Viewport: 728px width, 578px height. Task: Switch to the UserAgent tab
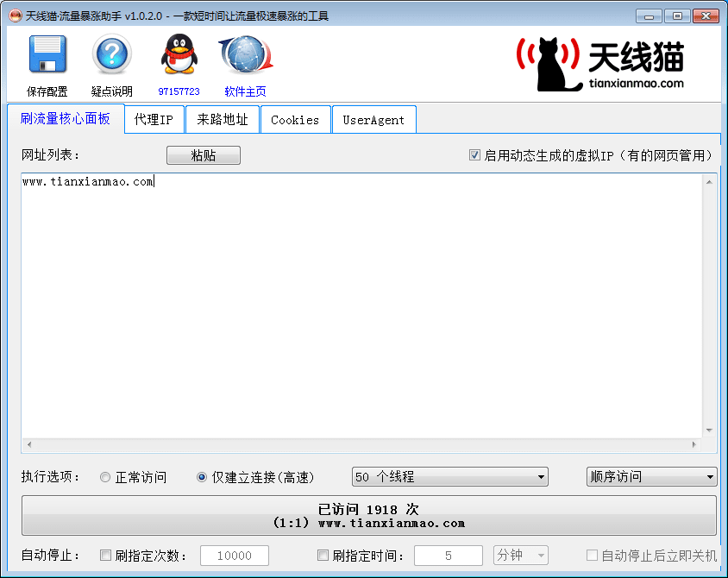pyautogui.click(x=373, y=120)
